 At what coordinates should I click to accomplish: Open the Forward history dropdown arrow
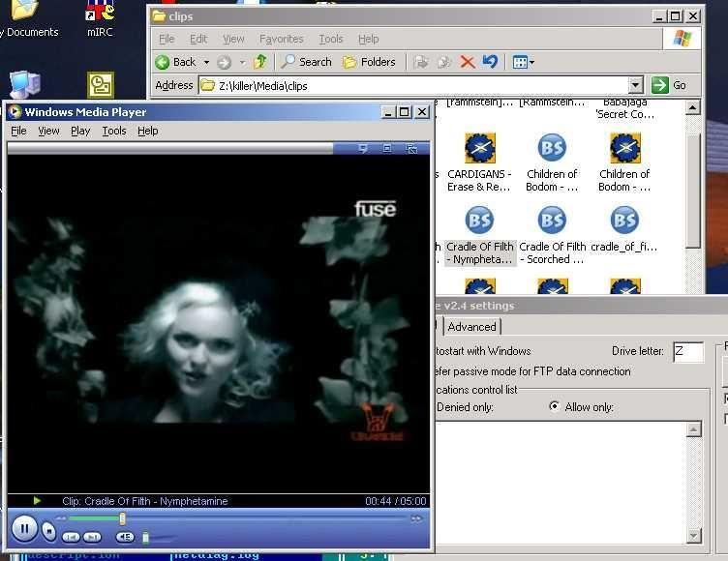pyautogui.click(x=242, y=62)
